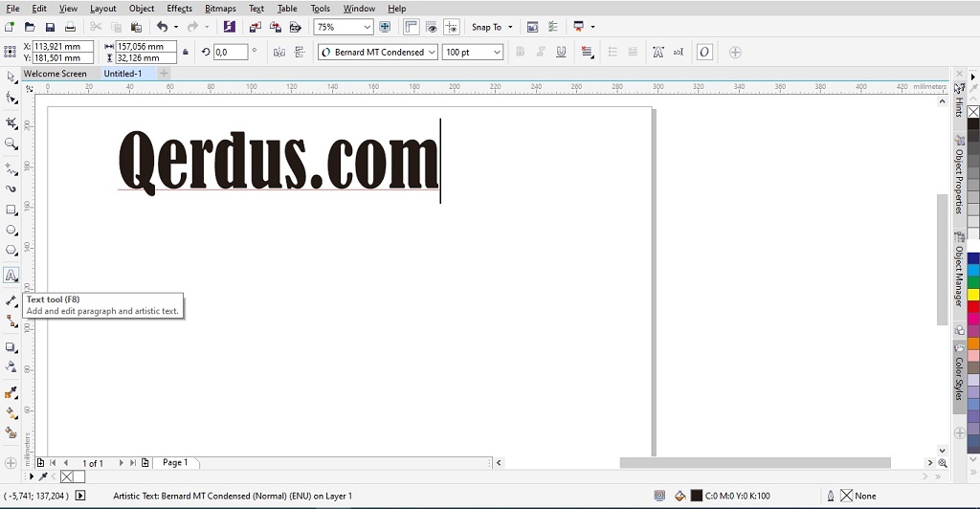Select the Zoom tool in toolbox
This screenshot has width=980, height=509.
(x=11, y=144)
